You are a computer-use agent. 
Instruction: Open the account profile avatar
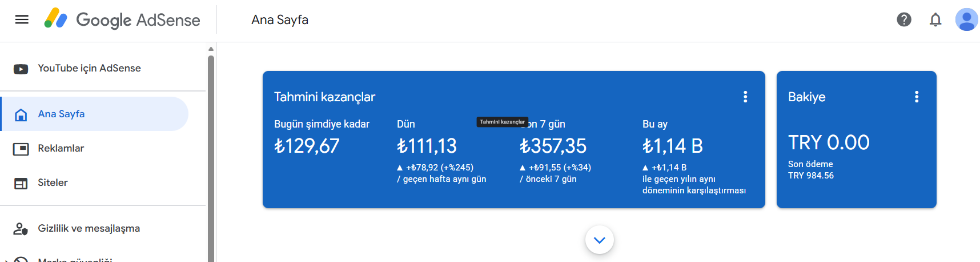967,19
